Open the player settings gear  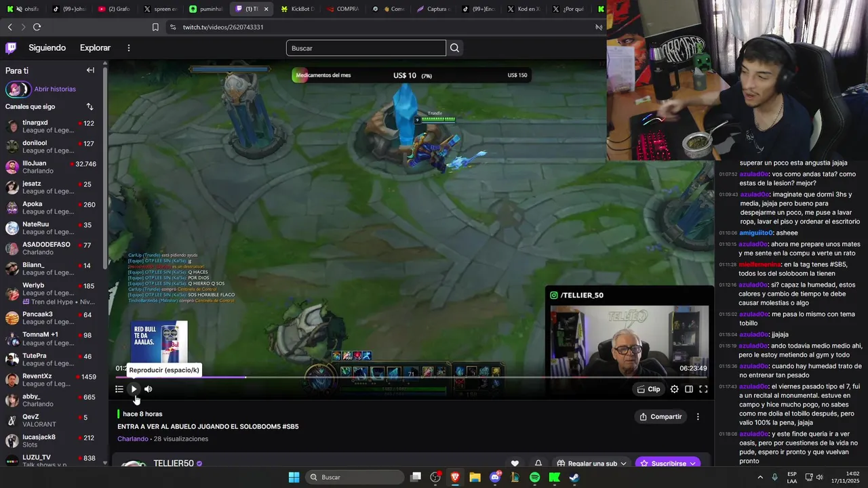(x=674, y=389)
